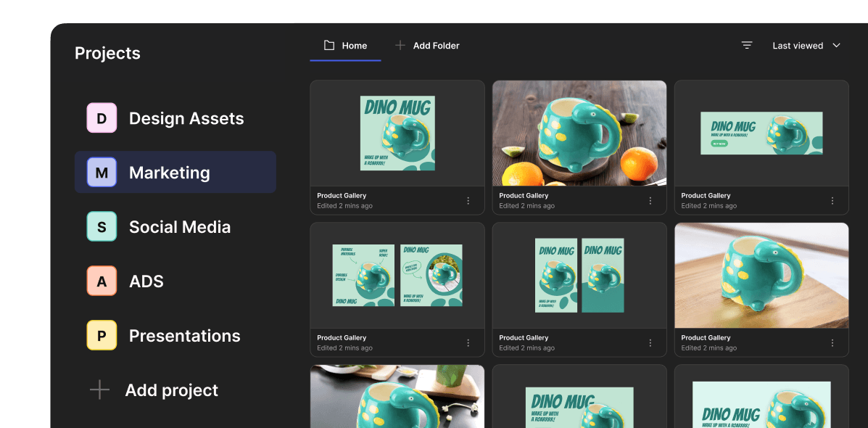Screen dimensions: 868x428
Task: Open the mug with oranges photo thumbnail
Action: click(x=579, y=133)
